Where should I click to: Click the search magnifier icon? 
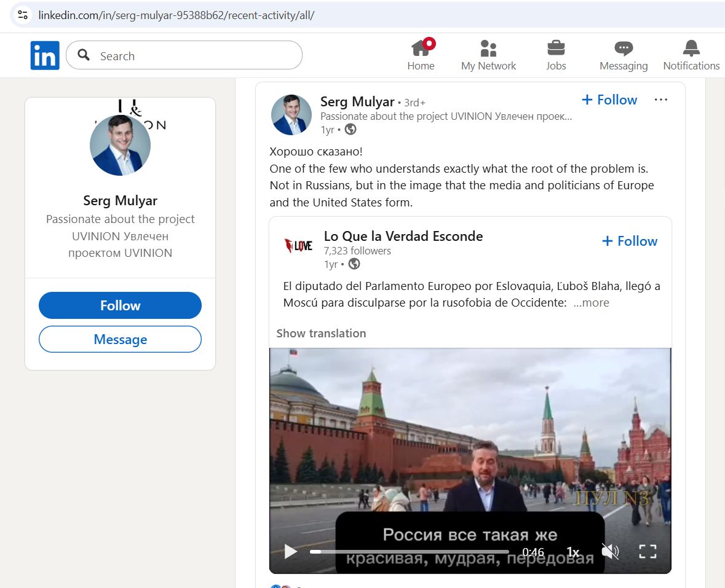coord(84,55)
